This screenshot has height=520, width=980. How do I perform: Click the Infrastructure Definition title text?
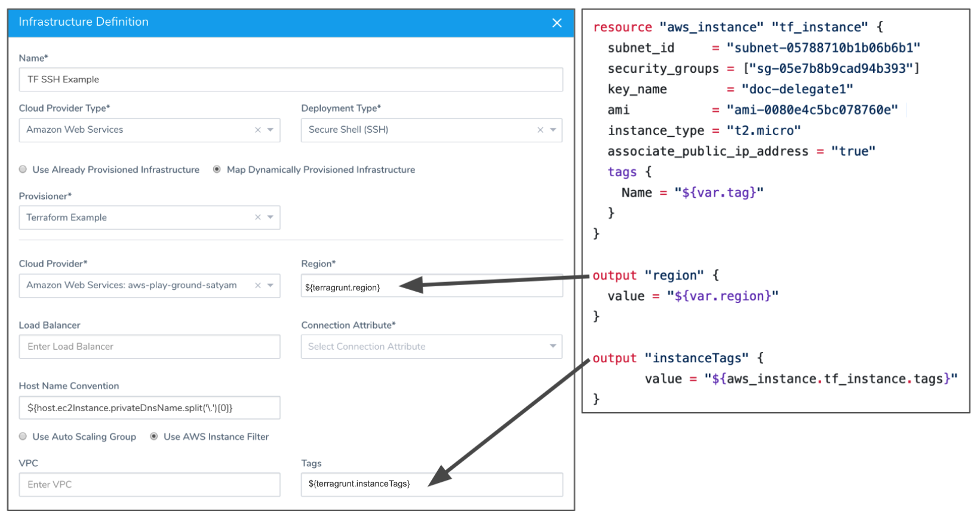click(84, 22)
